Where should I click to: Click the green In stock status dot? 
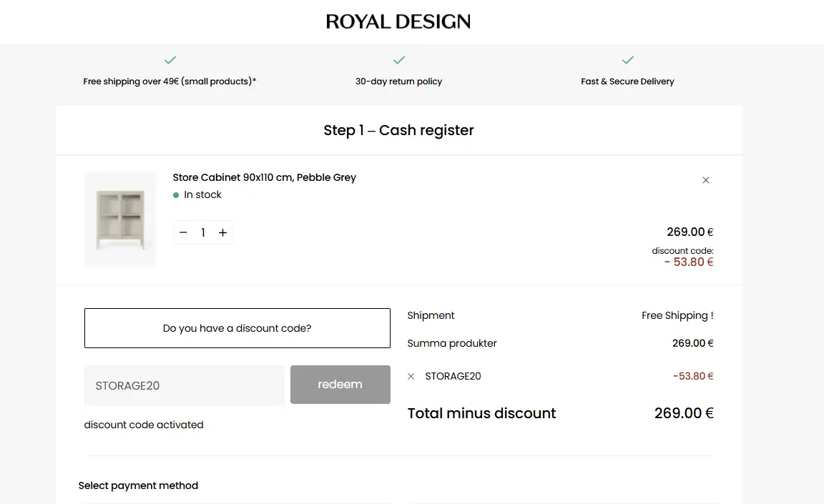pos(176,195)
